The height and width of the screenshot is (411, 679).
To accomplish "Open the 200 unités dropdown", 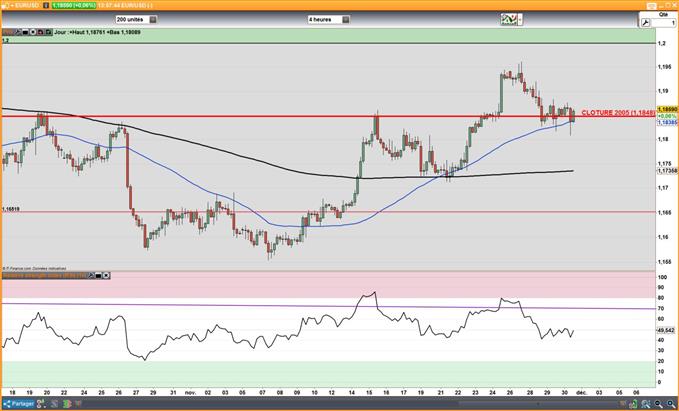I will click(x=136, y=19).
